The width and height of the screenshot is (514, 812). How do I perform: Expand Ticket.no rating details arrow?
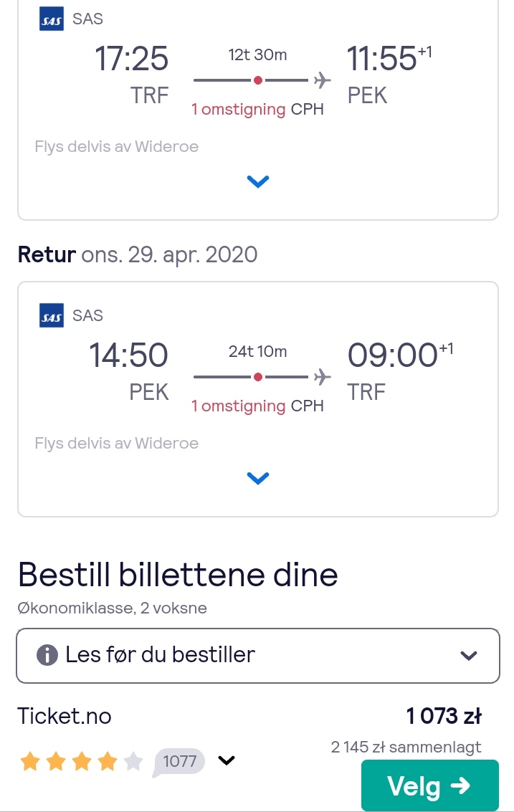227,760
